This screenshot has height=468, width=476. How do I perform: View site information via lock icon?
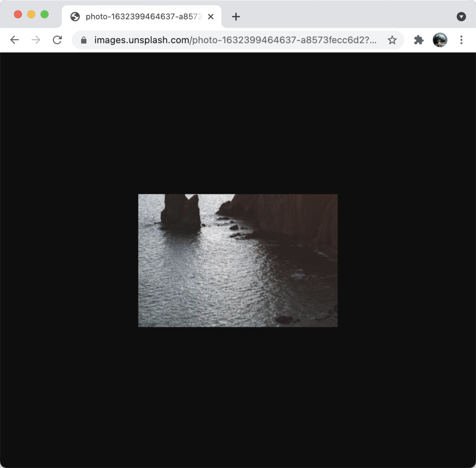[84, 40]
